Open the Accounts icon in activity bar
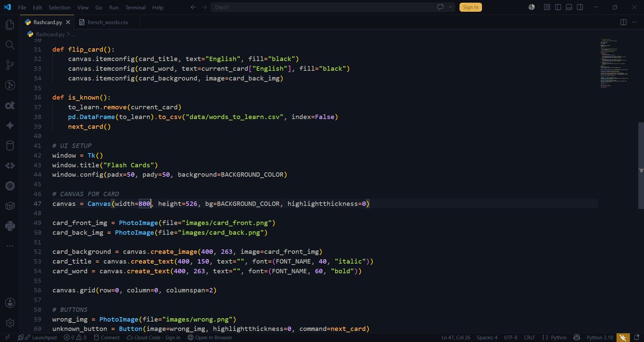This screenshot has width=644, height=342. (10, 303)
